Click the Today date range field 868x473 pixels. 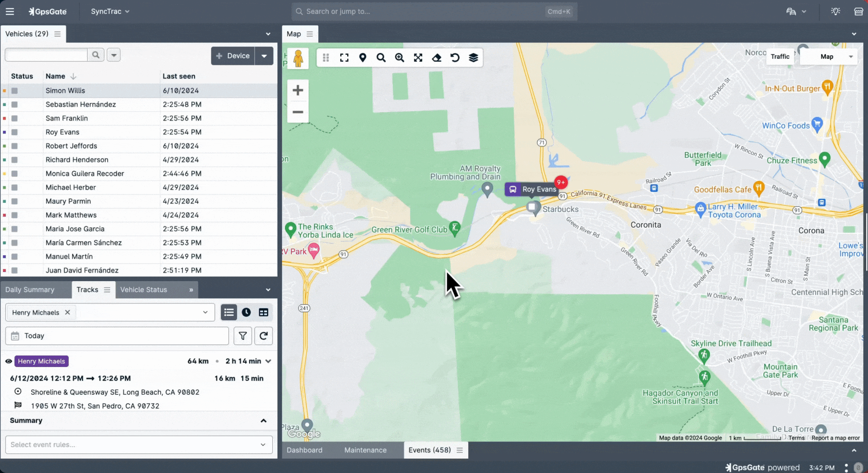117,336
